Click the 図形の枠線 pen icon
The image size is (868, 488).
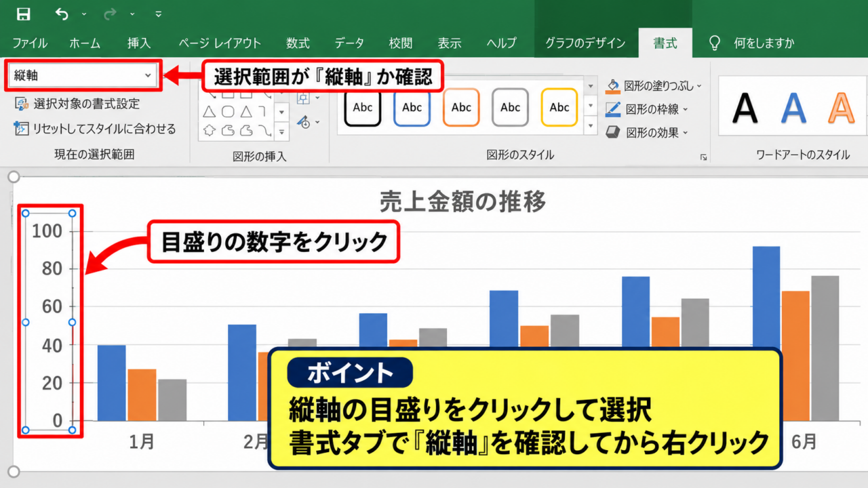613,108
